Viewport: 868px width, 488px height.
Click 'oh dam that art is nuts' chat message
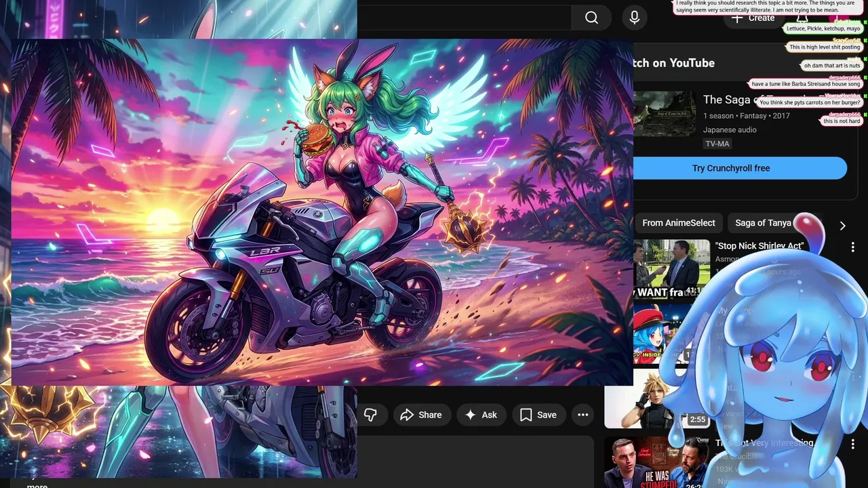(831, 66)
